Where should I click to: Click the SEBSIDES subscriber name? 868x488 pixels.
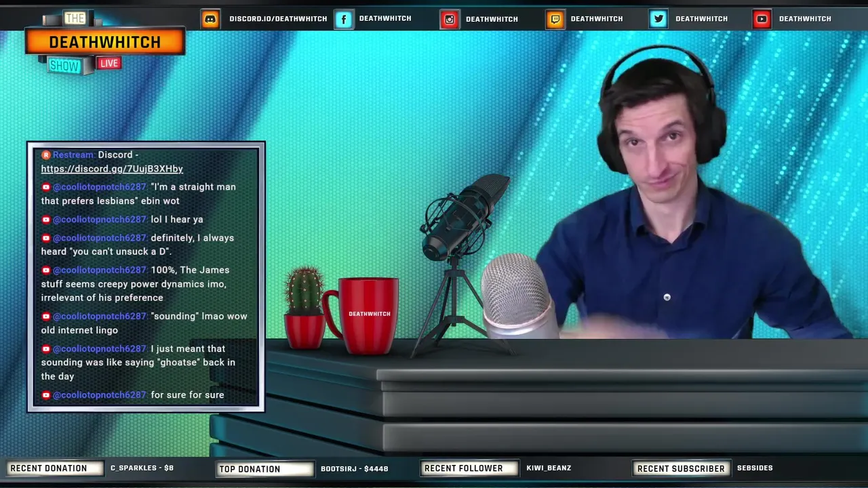[x=755, y=468]
